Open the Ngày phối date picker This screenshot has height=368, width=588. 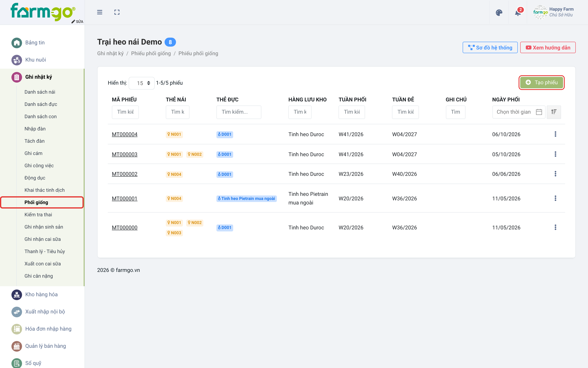(x=519, y=112)
